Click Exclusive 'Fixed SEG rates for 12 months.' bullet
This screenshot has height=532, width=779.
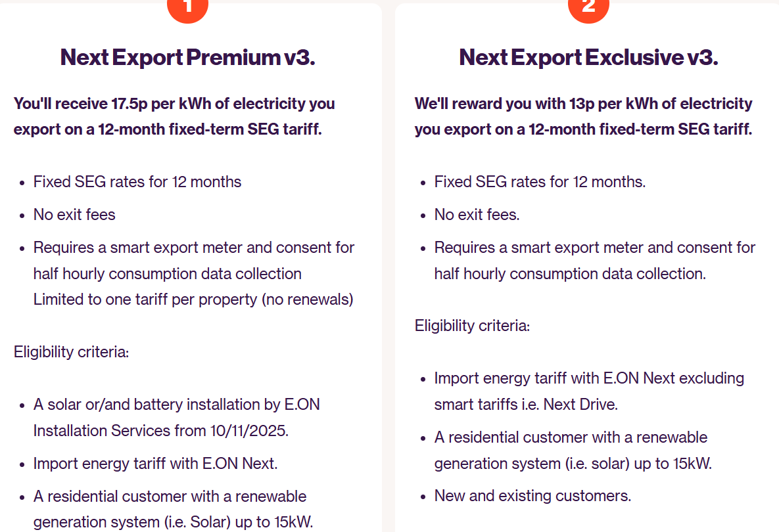(x=540, y=182)
